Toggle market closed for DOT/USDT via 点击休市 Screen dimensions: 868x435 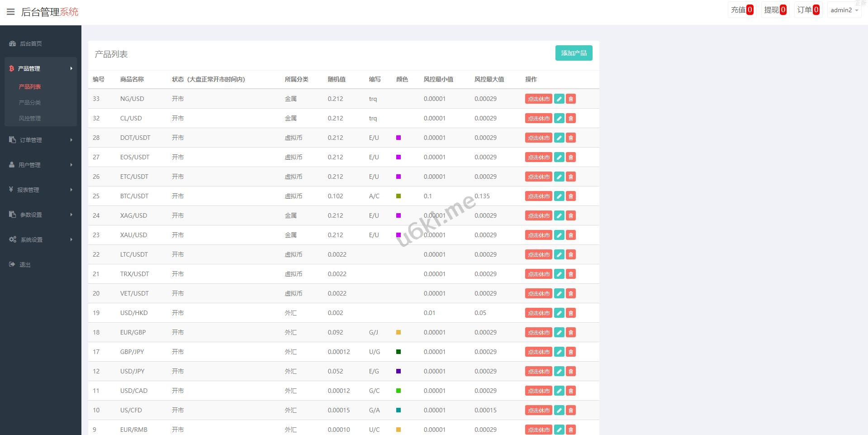coord(538,138)
